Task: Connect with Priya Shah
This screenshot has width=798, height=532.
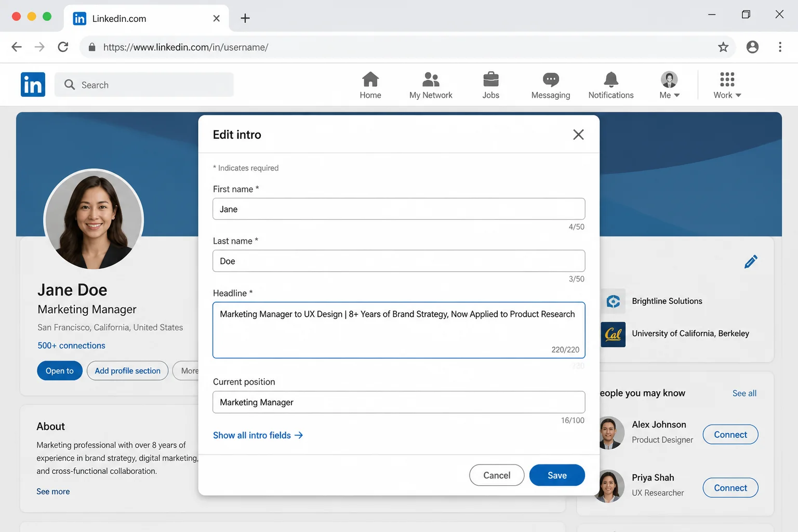Action: point(730,488)
